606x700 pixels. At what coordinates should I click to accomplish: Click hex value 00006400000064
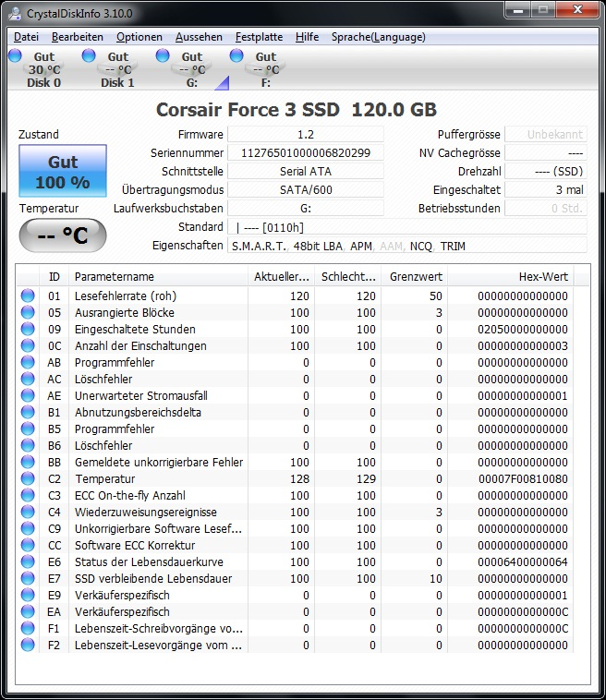click(523, 561)
